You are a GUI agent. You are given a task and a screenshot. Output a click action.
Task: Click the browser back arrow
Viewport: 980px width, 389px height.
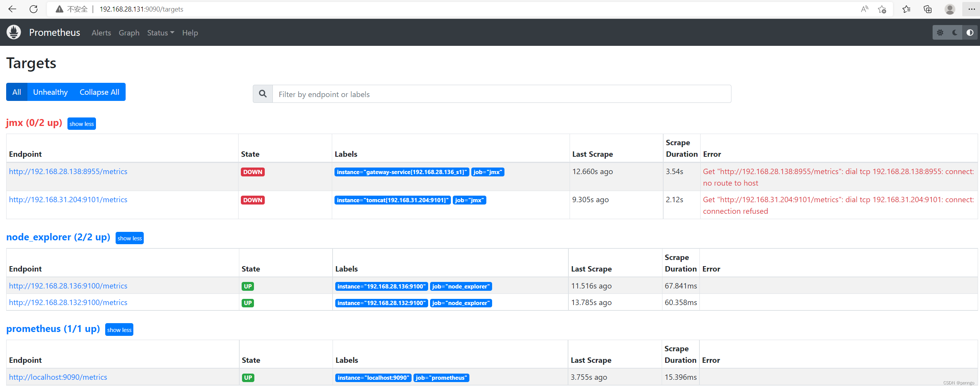(12, 9)
